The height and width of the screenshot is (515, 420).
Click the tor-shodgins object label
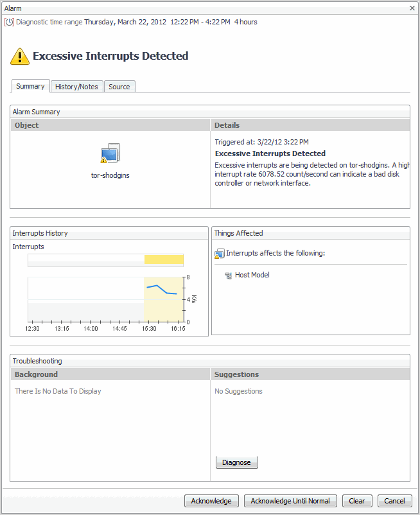point(110,175)
